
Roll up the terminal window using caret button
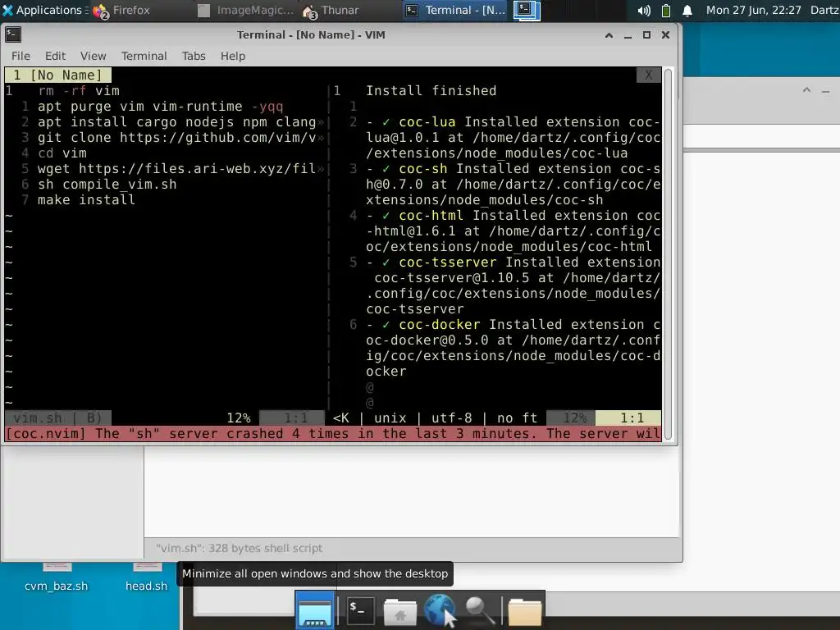[609, 35]
